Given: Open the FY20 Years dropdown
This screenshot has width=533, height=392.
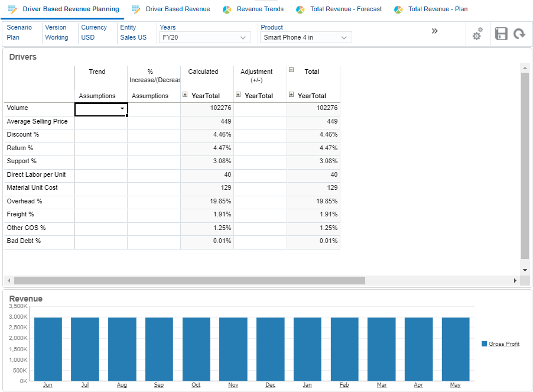Looking at the screenshot, I should tap(242, 37).
